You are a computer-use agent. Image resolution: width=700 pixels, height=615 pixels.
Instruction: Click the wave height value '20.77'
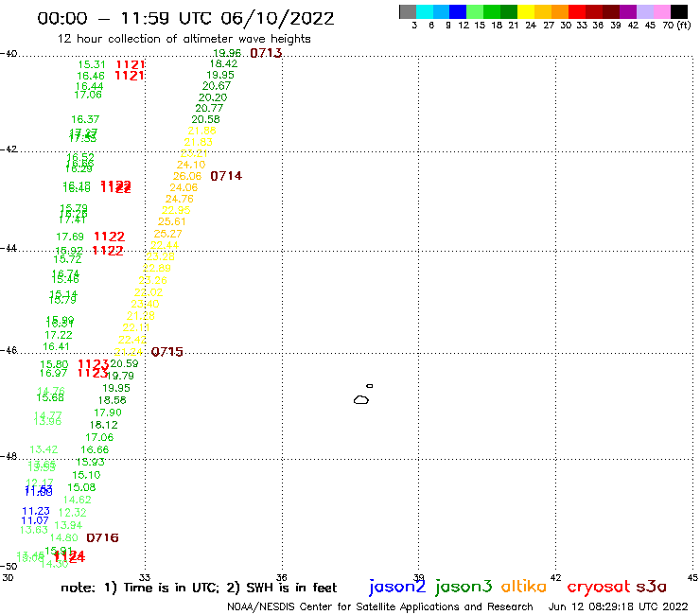click(x=209, y=108)
